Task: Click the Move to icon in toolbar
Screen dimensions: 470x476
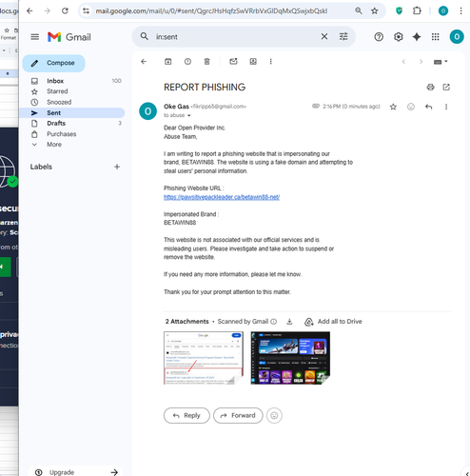Action: 253,62
